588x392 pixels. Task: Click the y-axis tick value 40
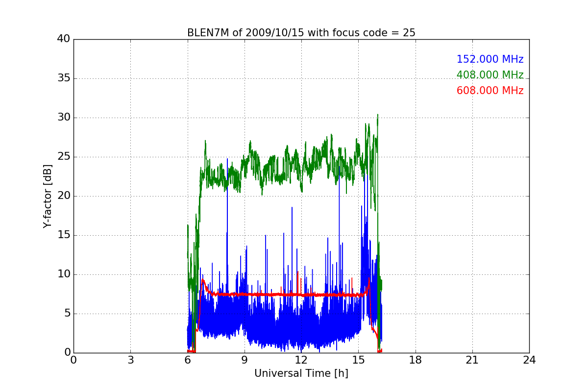point(64,39)
